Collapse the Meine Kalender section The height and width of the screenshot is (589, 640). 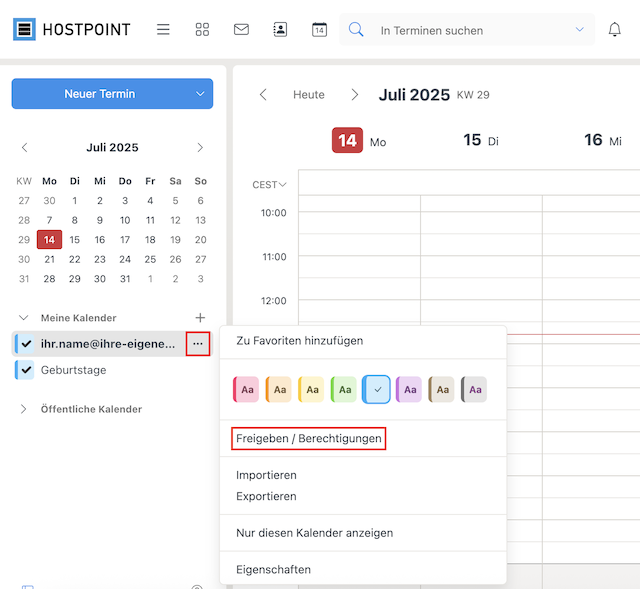pyautogui.click(x=24, y=318)
